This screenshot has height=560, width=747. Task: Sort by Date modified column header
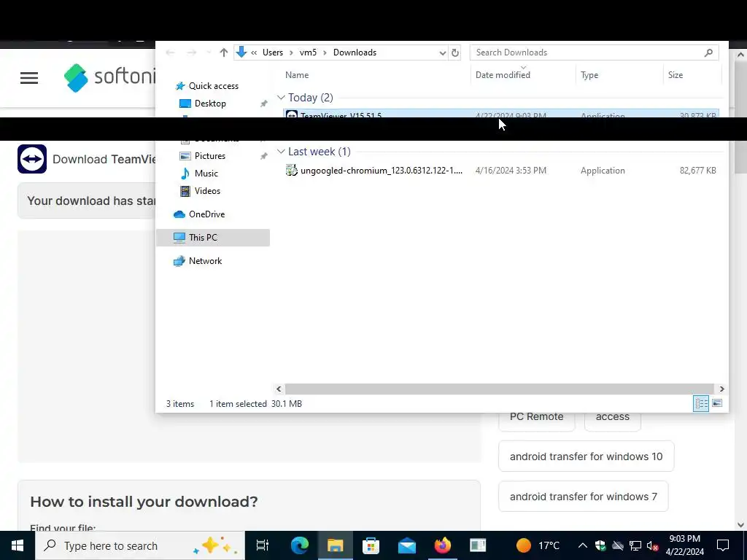(503, 75)
